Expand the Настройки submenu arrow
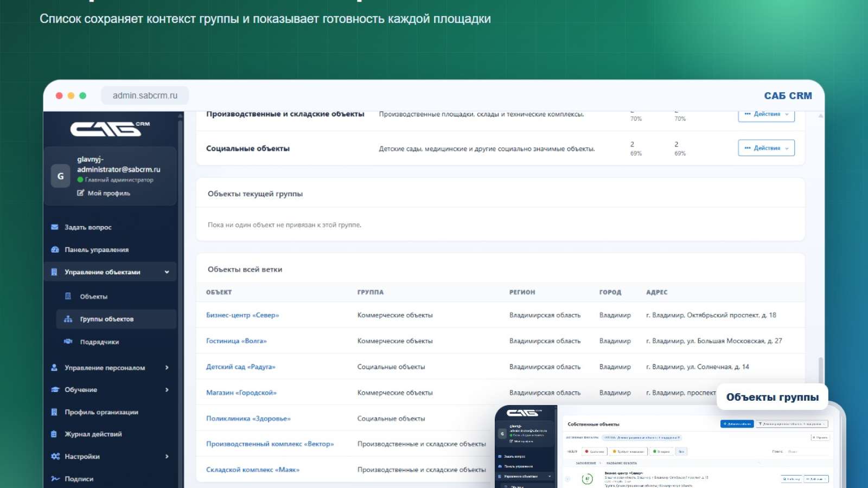Viewport: 868px width, 488px height. (x=167, y=457)
